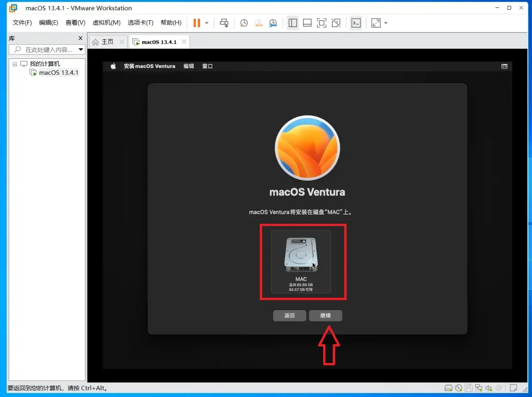Revert the virtual machine to its snapshot

(x=258, y=23)
